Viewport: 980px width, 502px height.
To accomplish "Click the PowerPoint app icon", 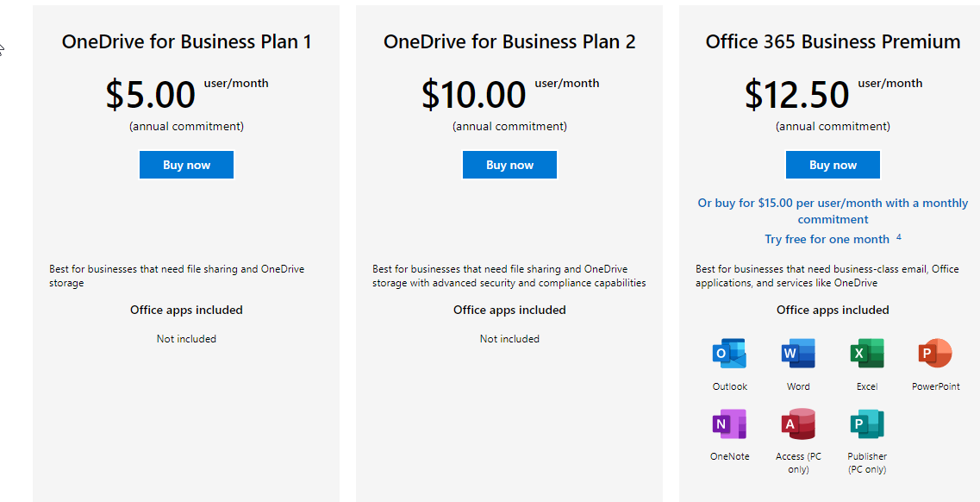I will pos(935,354).
